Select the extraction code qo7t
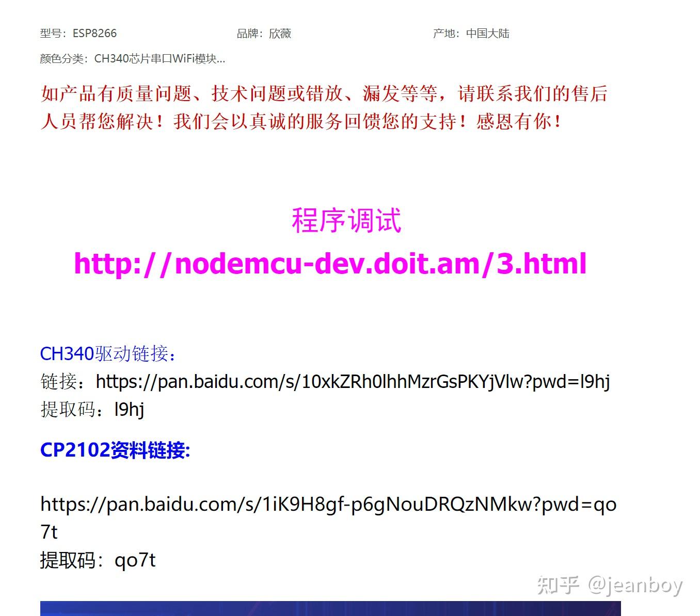Screen dimensions: 700x616 tap(136, 560)
